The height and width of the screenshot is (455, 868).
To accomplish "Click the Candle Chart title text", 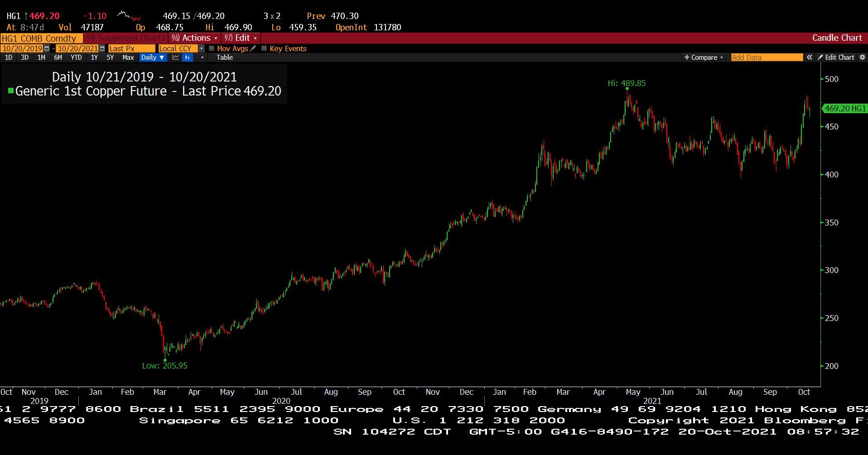I will pos(837,38).
